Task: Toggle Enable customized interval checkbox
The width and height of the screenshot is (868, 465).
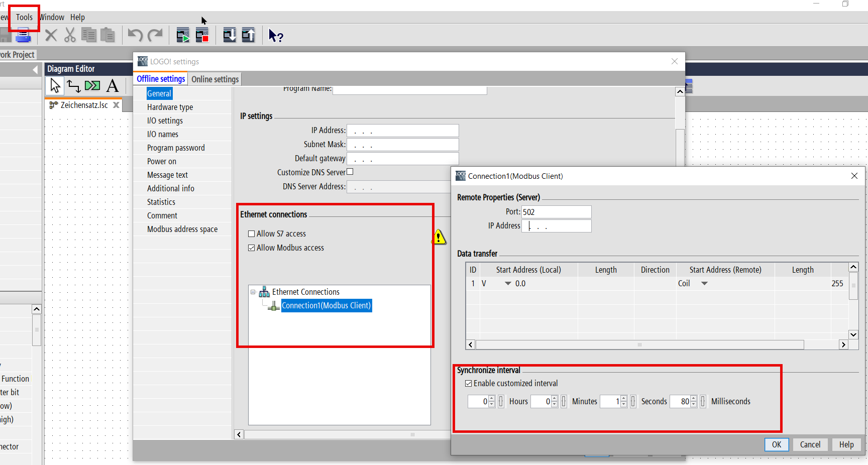Action: 469,384
